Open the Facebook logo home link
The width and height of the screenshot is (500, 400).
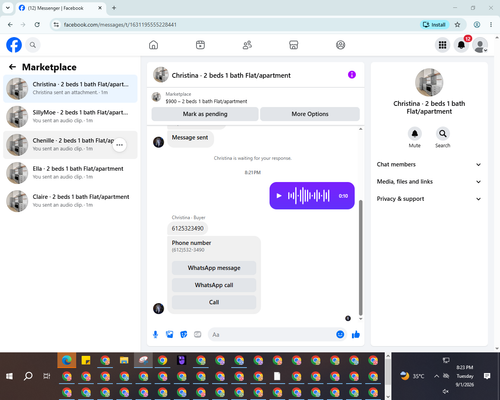pyautogui.click(x=14, y=45)
